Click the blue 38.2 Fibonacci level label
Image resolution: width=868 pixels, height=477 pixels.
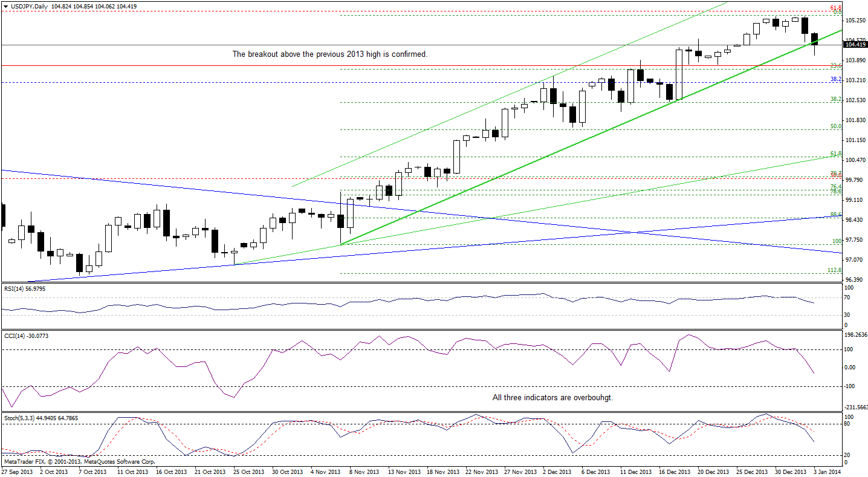point(836,79)
